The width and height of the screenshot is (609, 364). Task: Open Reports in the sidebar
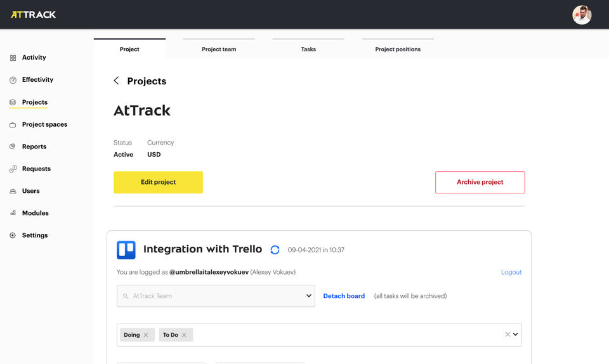click(x=34, y=146)
